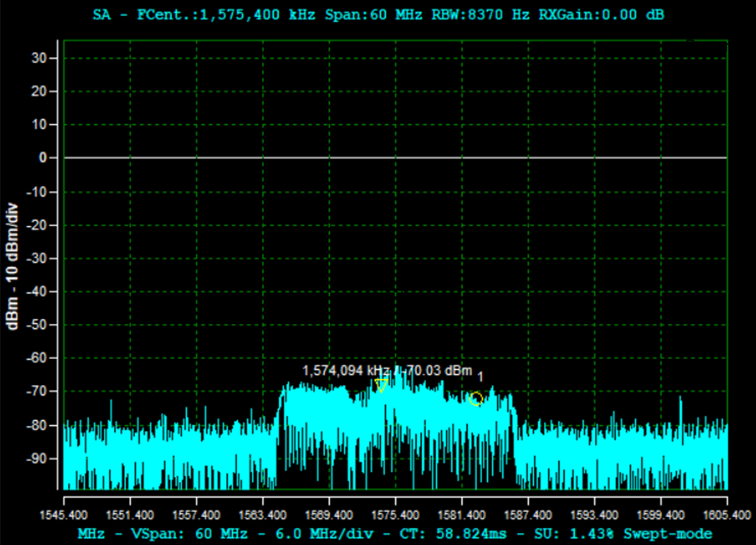
Task: Select the MHz unit label on status bar
Action: pos(90,533)
